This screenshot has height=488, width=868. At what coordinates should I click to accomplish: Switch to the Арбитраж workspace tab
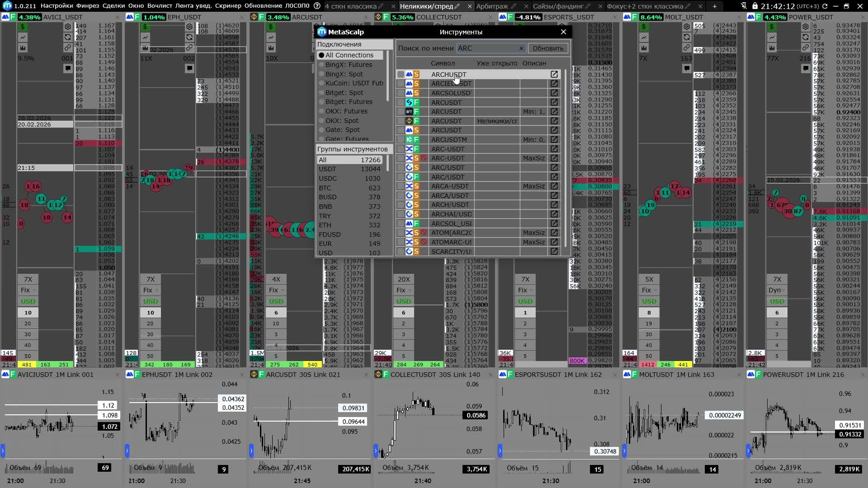tap(492, 6)
